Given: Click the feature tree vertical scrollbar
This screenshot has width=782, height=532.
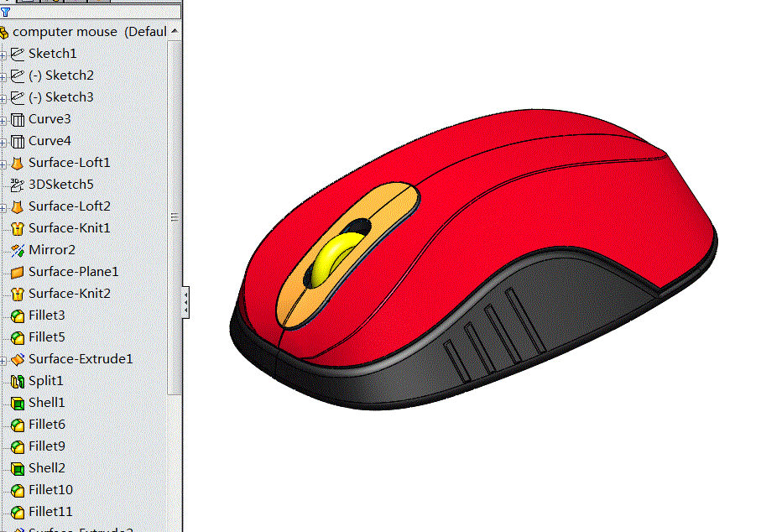Looking at the screenshot, I should (x=176, y=216).
